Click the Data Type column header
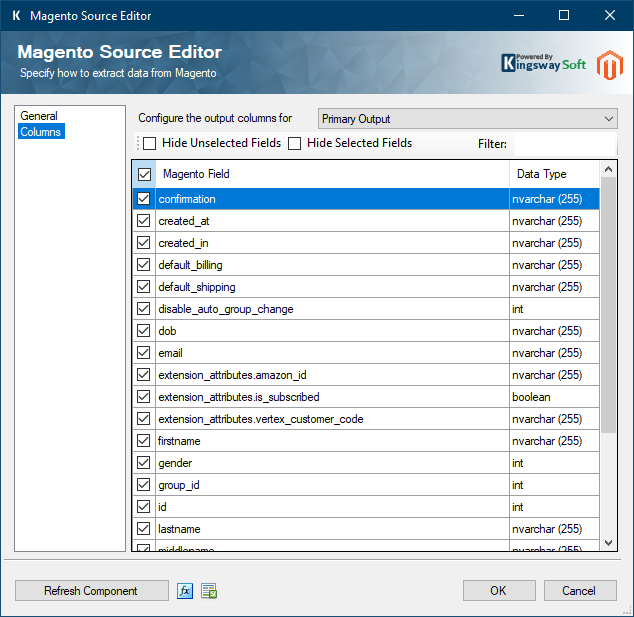Screen dimensions: 634x617 click(x=555, y=174)
